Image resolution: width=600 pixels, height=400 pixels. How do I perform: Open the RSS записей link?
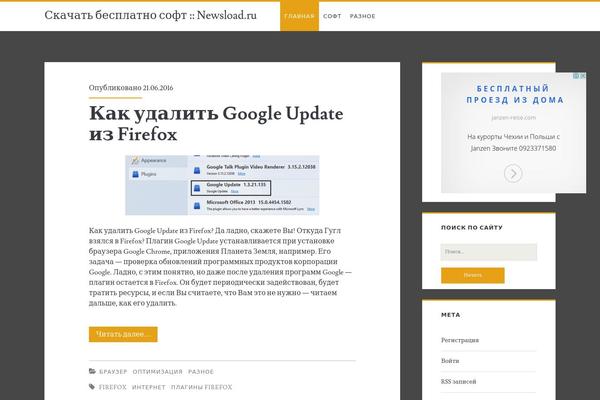click(458, 381)
